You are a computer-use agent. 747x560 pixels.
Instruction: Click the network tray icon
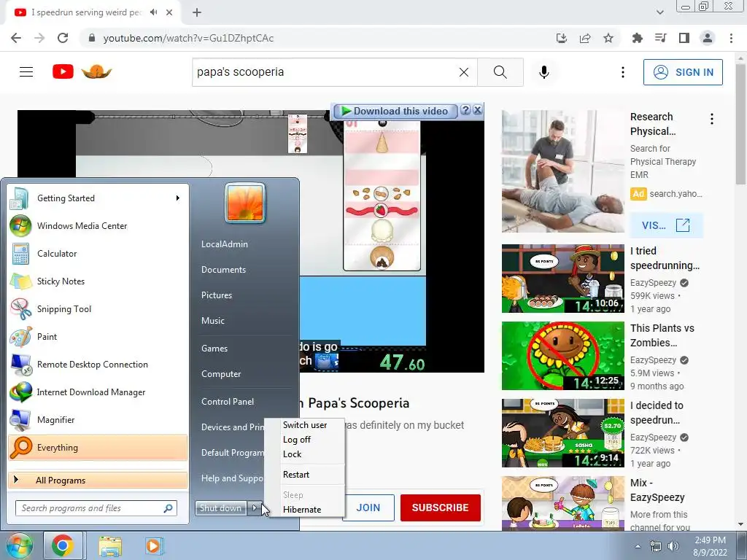[x=656, y=546]
